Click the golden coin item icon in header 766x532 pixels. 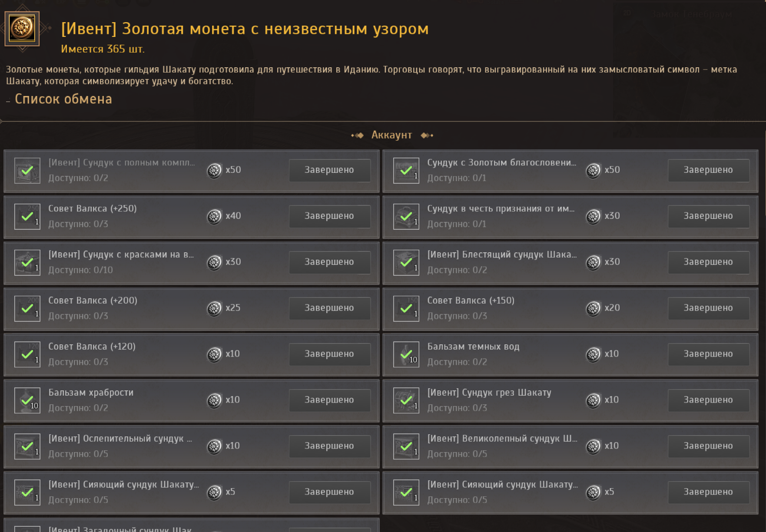pos(22,29)
